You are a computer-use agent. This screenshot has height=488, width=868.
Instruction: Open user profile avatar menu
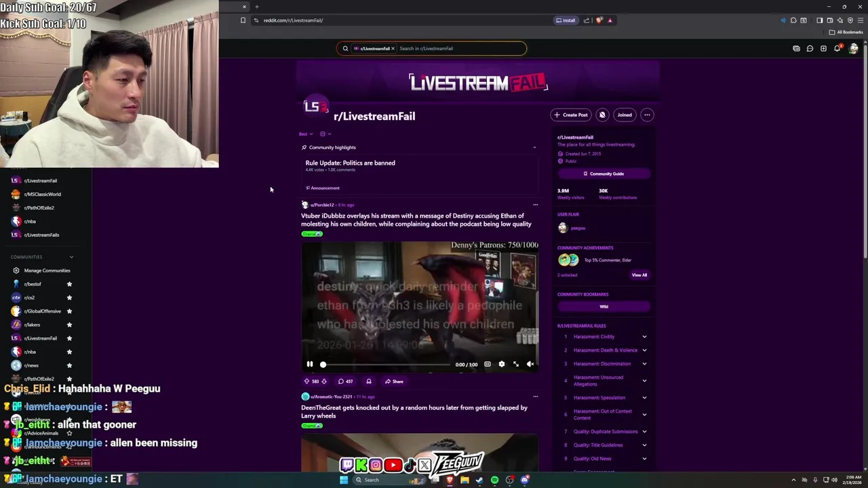853,49
